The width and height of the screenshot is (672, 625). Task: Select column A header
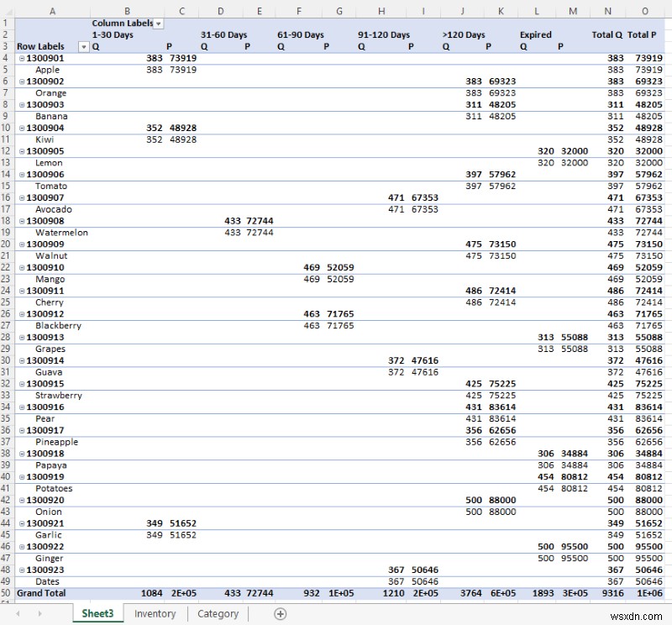[52, 11]
